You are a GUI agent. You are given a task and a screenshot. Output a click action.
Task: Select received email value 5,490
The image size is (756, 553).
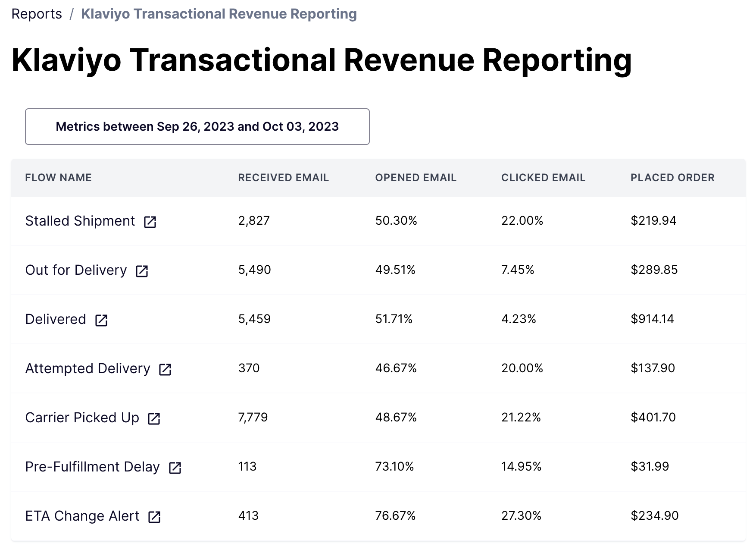point(255,270)
